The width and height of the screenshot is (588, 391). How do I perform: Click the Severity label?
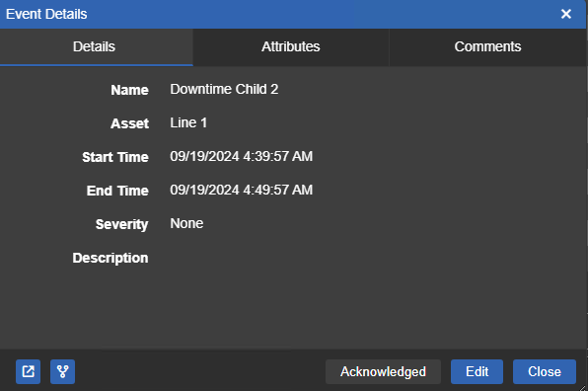pos(122,224)
